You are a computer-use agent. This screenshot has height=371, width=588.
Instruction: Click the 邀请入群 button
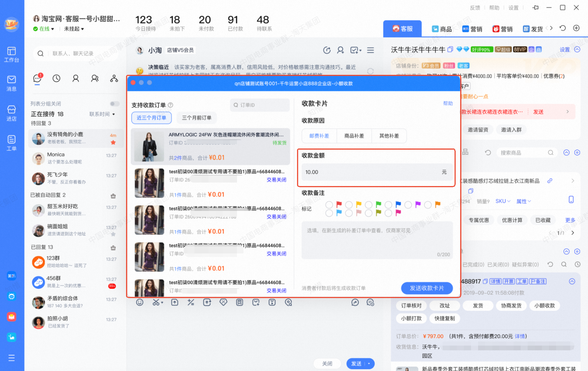(x=511, y=130)
